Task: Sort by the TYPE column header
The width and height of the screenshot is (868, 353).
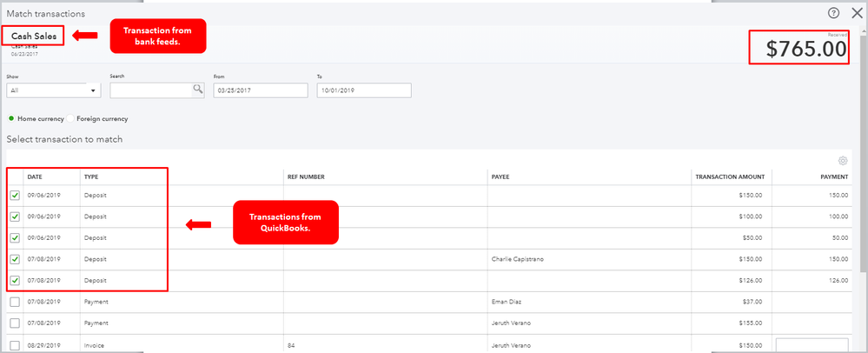Action: (x=90, y=176)
